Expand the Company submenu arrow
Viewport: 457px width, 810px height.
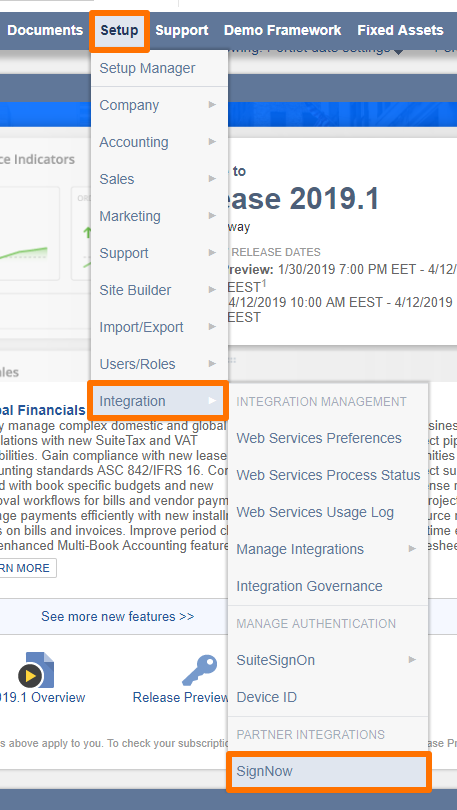tap(212, 105)
